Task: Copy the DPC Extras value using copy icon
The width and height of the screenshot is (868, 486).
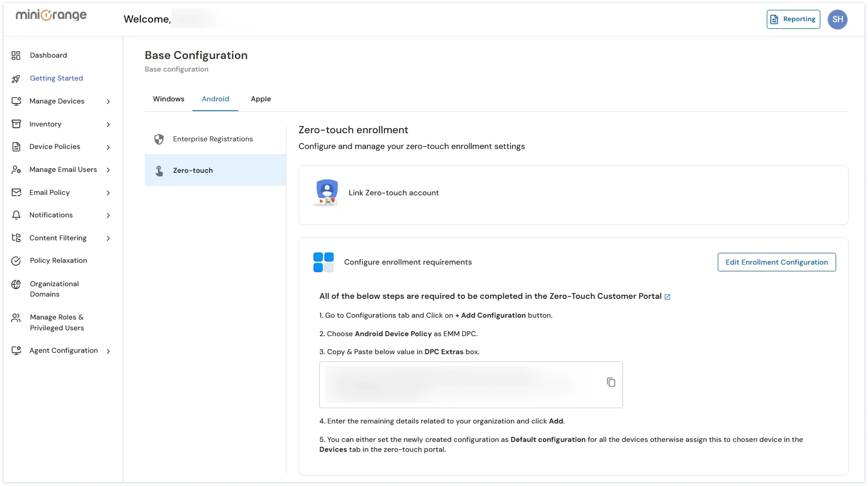Action: click(x=611, y=382)
